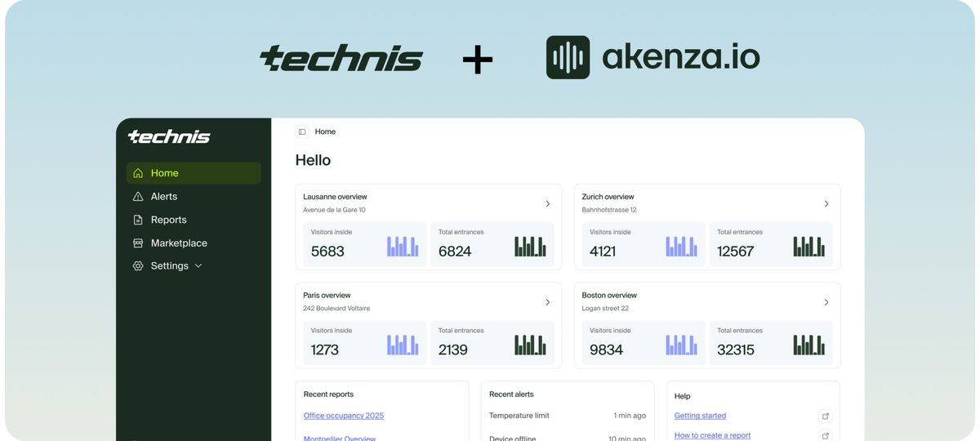
Task: Open external link icon for Getting started
Action: click(825, 416)
